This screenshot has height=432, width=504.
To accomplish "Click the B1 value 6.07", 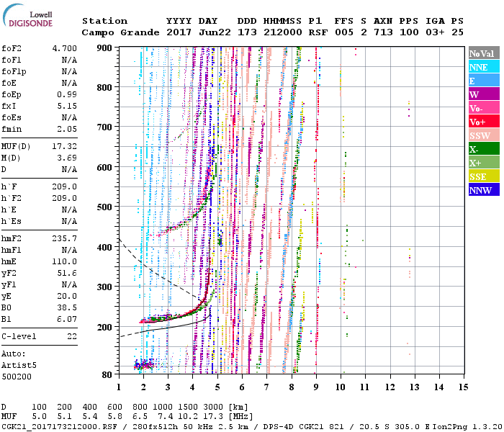I will coord(67,320).
